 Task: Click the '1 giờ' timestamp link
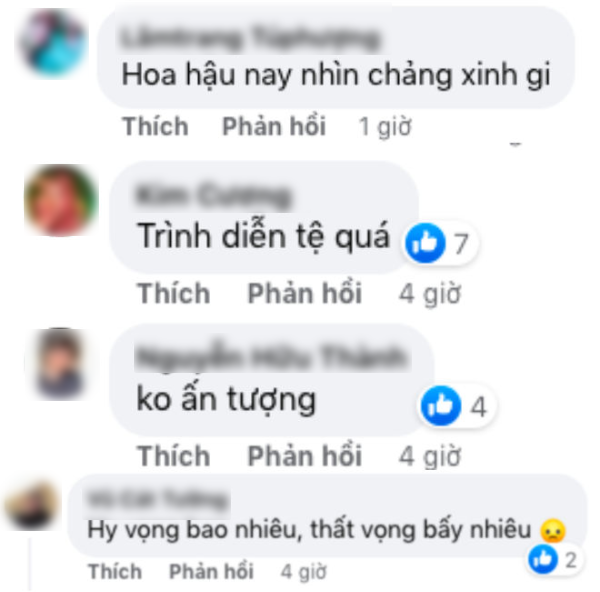385,127
